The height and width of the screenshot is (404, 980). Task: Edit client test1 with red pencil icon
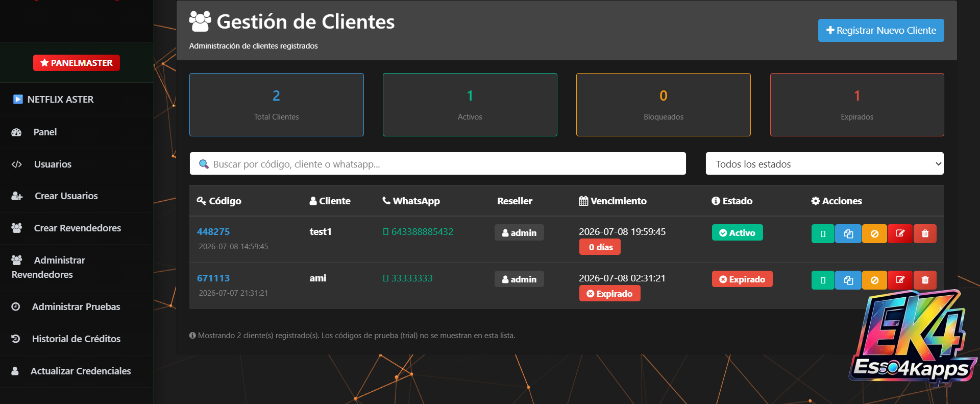tap(900, 233)
